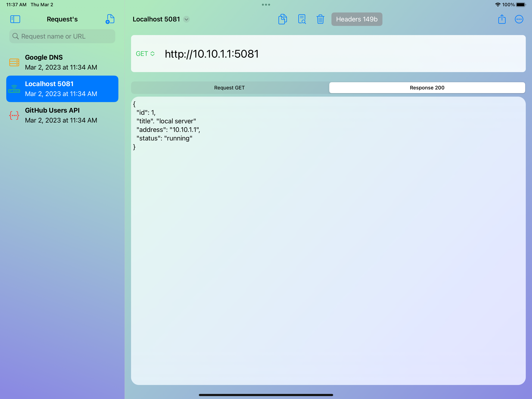Click the Localhost 5081 router icon

(x=14, y=89)
